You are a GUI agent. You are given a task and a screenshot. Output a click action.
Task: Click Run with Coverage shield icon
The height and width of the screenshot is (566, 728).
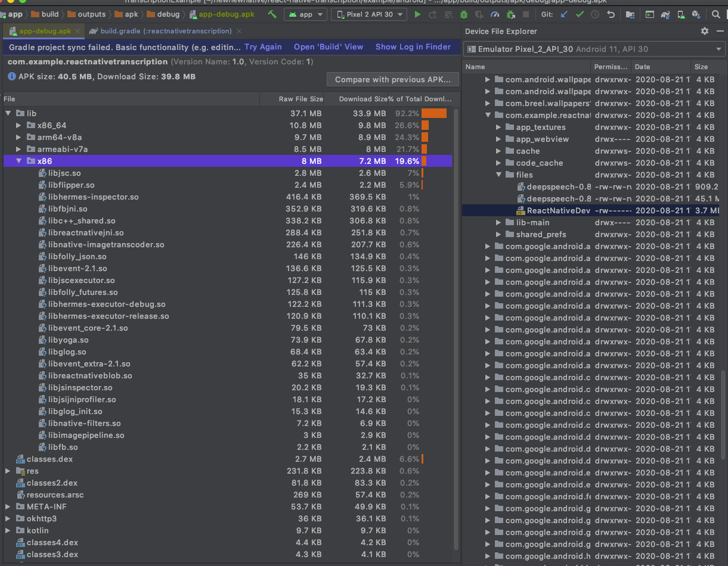[x=479, y=14]
